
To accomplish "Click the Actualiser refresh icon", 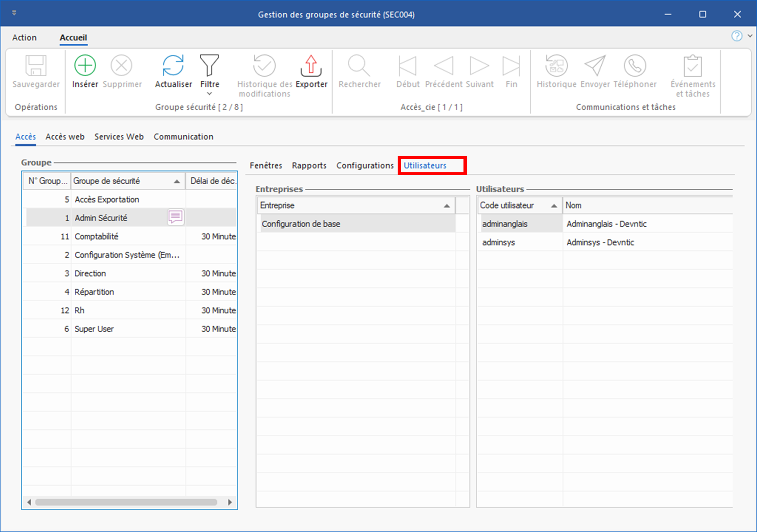I will 173,65.
